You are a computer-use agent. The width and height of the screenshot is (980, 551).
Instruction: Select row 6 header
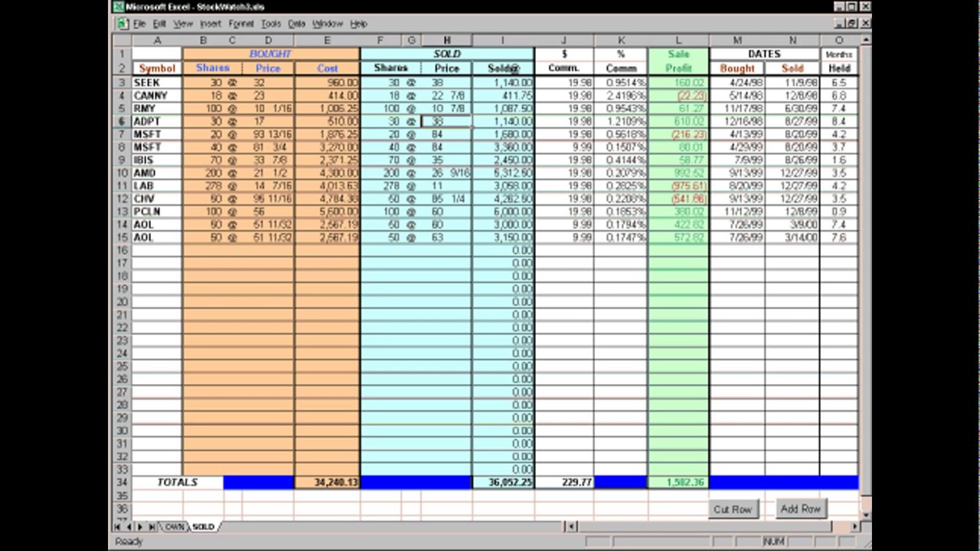tap(122, 121)
